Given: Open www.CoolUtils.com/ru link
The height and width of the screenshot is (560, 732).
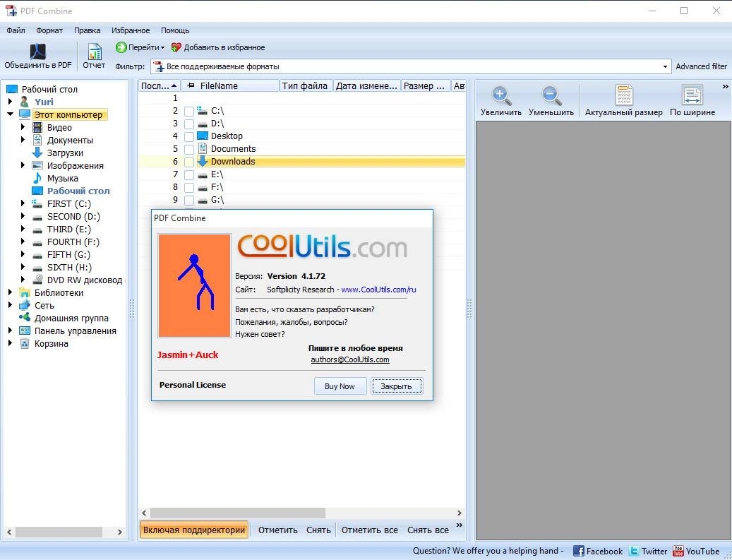Looking at the screenshot, I should (x=378, y=290).
